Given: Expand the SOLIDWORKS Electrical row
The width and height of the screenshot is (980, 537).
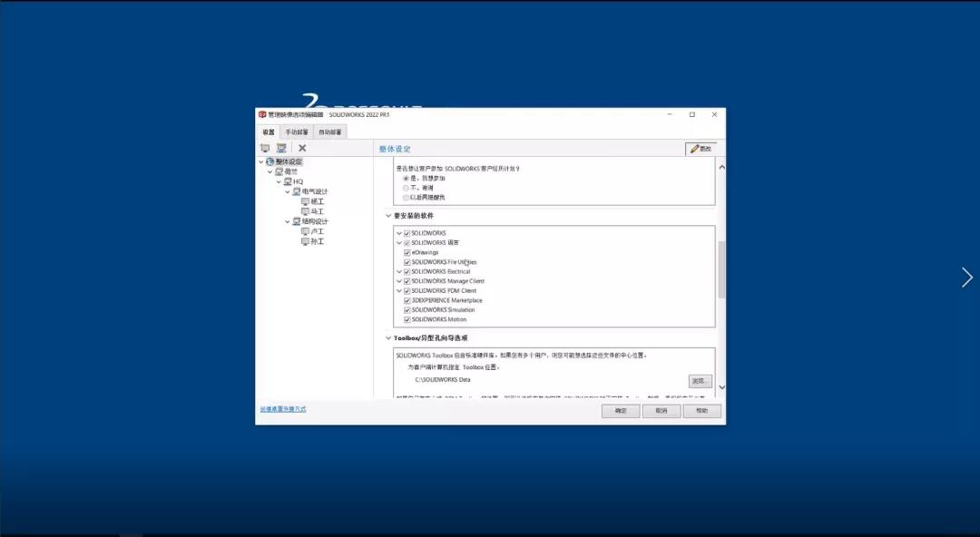Looking at the screenshot, I should (x=398, y=272).
